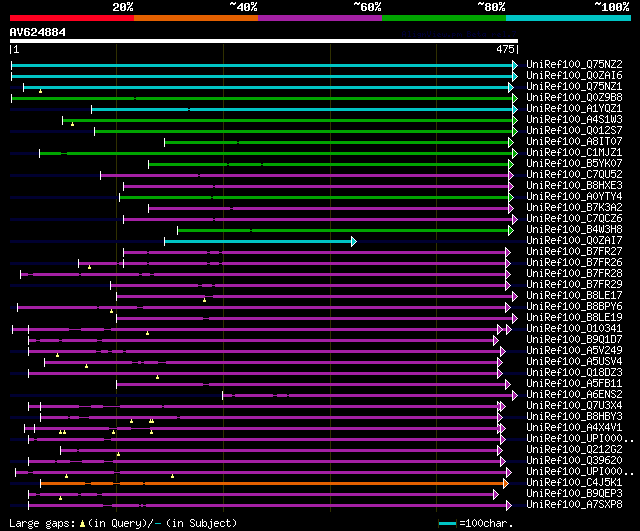
Task: Select the UniRef100_O10341 label
Action: [574, 329]
